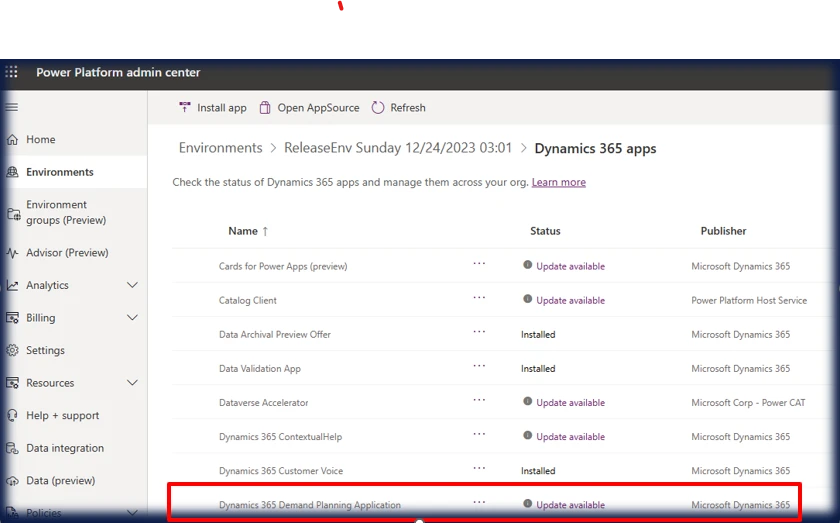Click Open AppSource button label
This screenshot has width=840, height=523.
pyautogui.click(x=318, y=108)
